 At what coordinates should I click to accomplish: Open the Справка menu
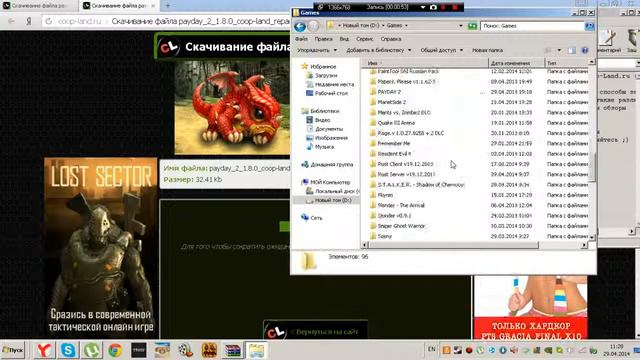point(391,39)
